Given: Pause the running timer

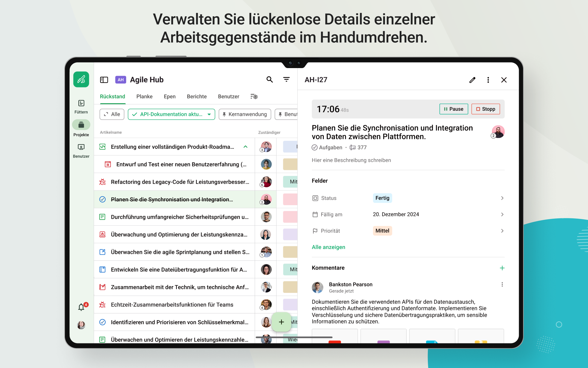Looking at the screenshot, I should click(x=454, y=109).
